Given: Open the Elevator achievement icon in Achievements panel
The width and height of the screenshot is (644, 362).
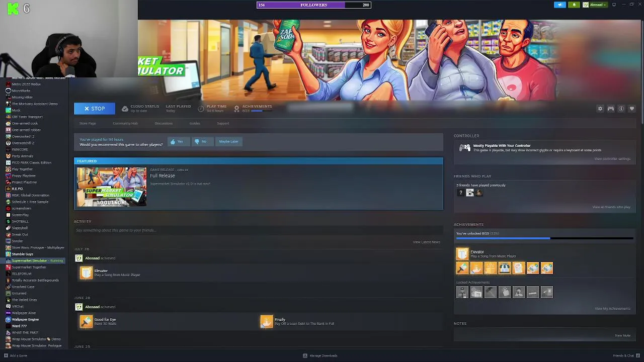Looking at the screenshot, I should (x=462, y=254).
